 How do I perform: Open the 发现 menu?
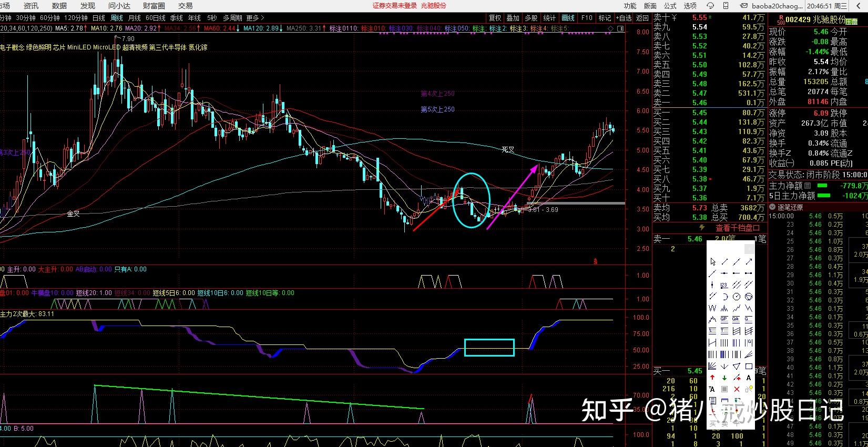pyautogui.click(x=88, y=6)
